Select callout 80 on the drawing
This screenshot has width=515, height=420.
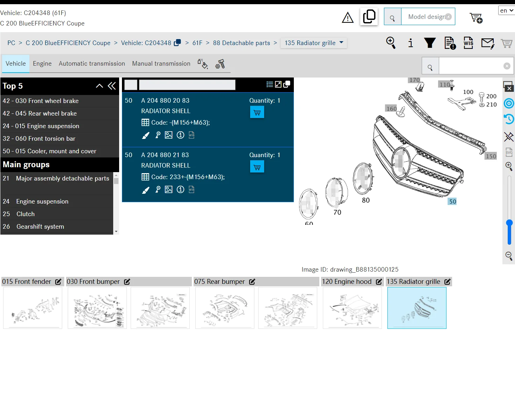tap(366, 200)
